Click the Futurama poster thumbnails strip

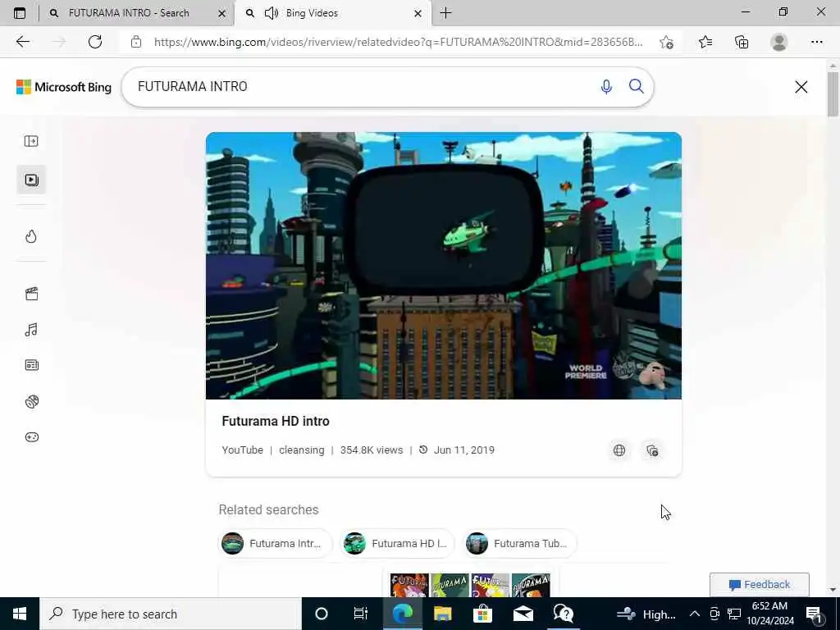[470, 585]
